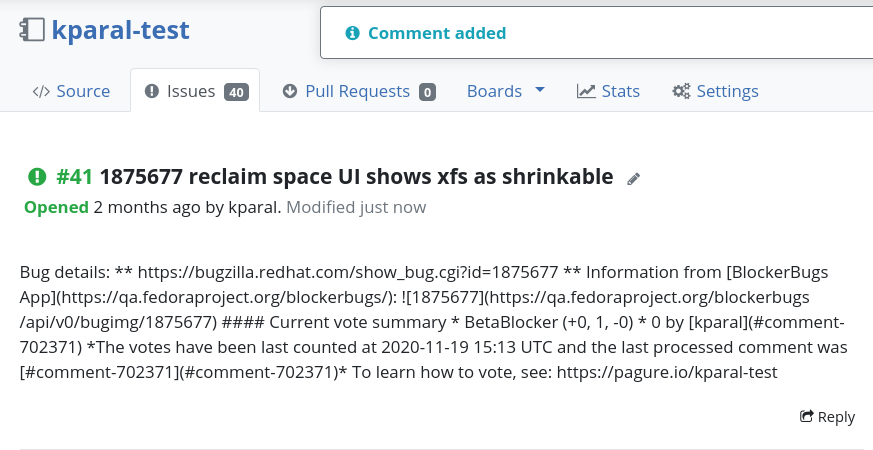Switch to the Source tab
This screenshot has height=450, width=873.
pyautogui.click(x=71, y=91)
